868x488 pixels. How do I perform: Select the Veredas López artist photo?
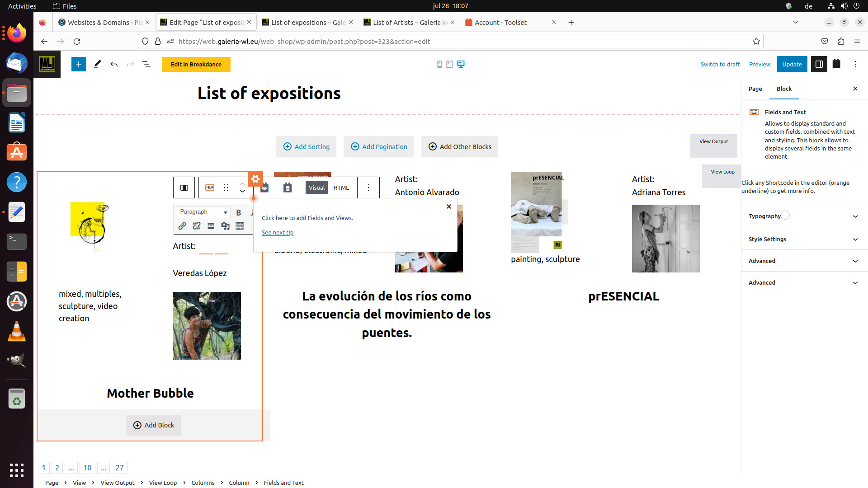[207, 326]
